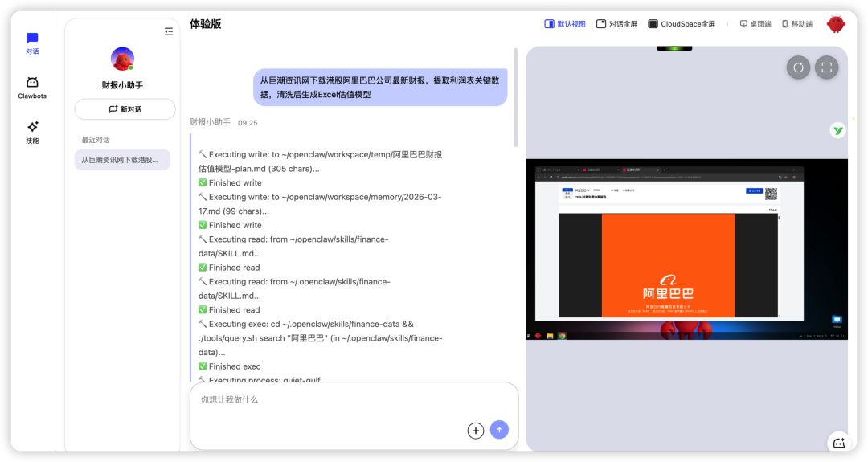868x462 pixels.
Task: Click the 2026-03-17.md write log entry
Action: [x=320, y=203]
